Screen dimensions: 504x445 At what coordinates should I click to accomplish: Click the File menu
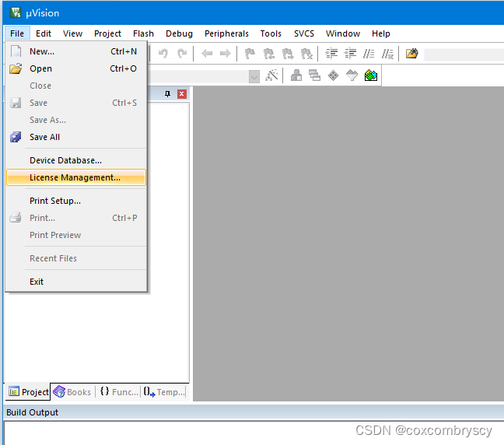tap(17, 33)
